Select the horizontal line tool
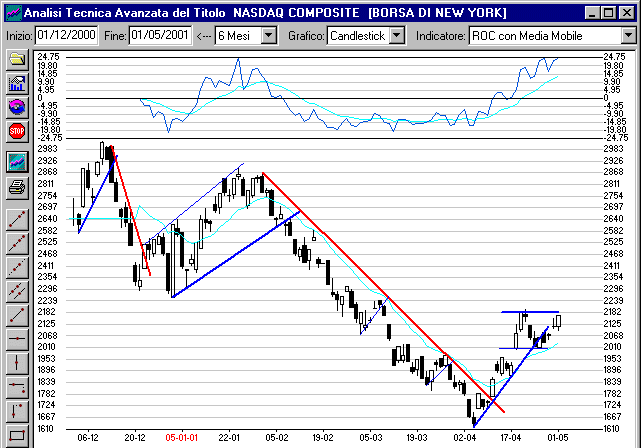641x448 pixels. tap(17, 339)
